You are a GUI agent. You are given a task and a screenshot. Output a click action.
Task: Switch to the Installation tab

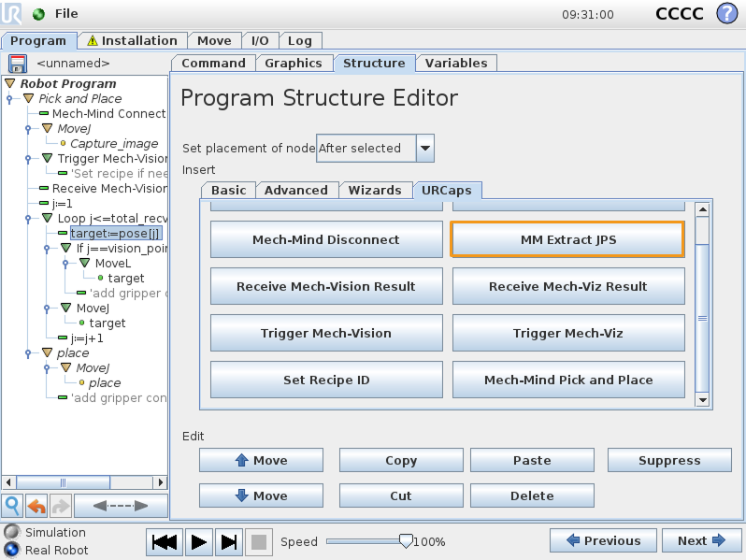pos(133,41)
